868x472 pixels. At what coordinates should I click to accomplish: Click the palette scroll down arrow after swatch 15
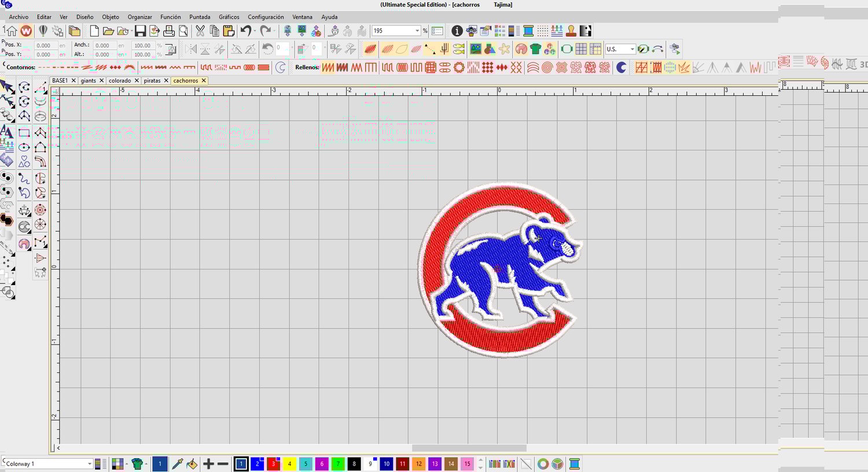480,467
